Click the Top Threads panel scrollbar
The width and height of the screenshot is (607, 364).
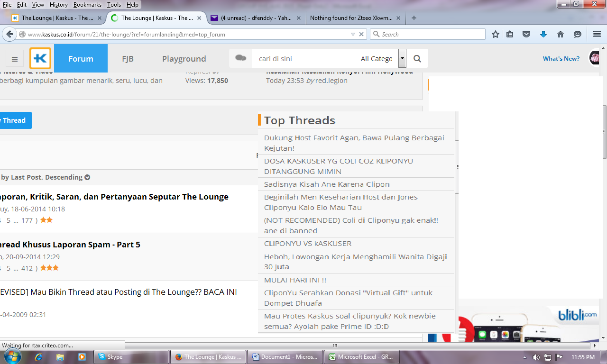456,167
